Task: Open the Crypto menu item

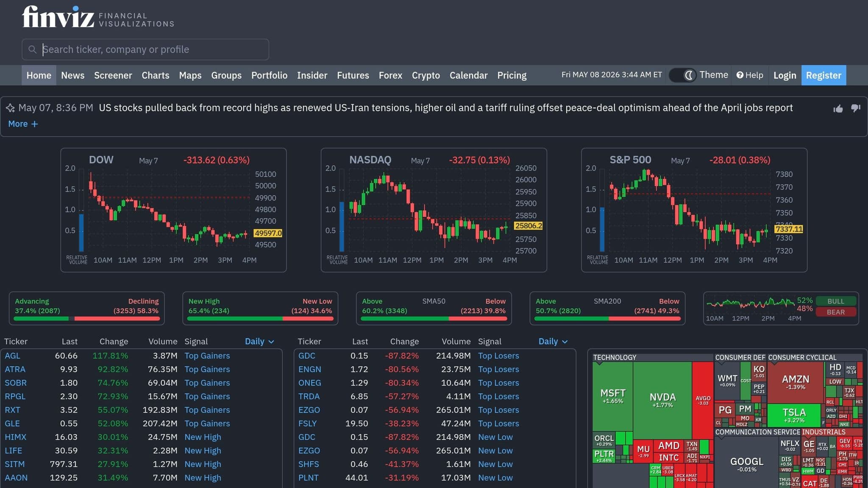Action: pos(426,75)
